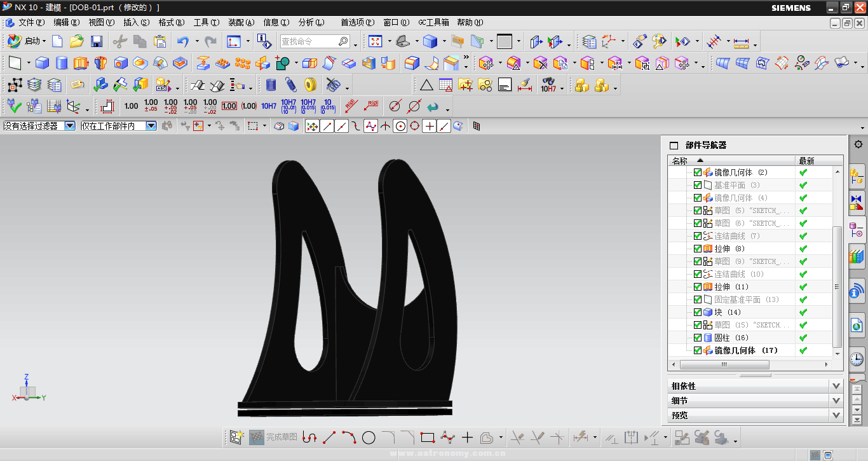Open the GC工具箱 menu
Image resolution: width=868 pixels, height=461 pixels.
coord(433,22)
